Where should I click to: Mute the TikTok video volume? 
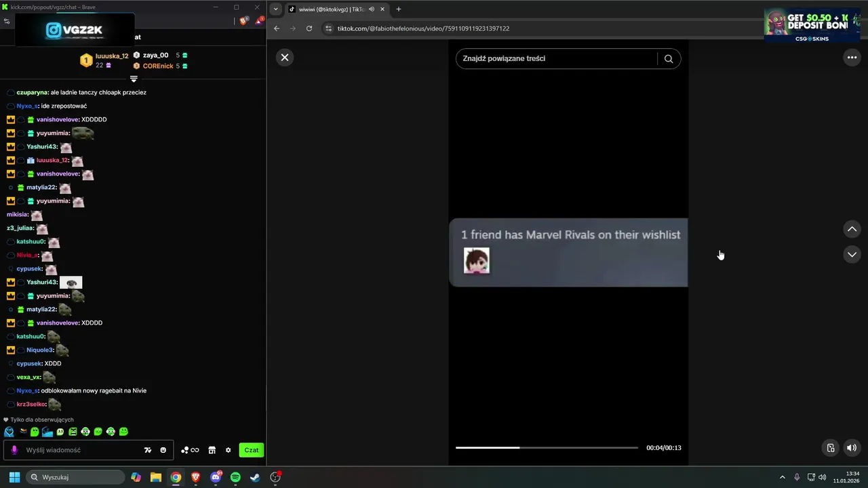(x=852, y=447)
